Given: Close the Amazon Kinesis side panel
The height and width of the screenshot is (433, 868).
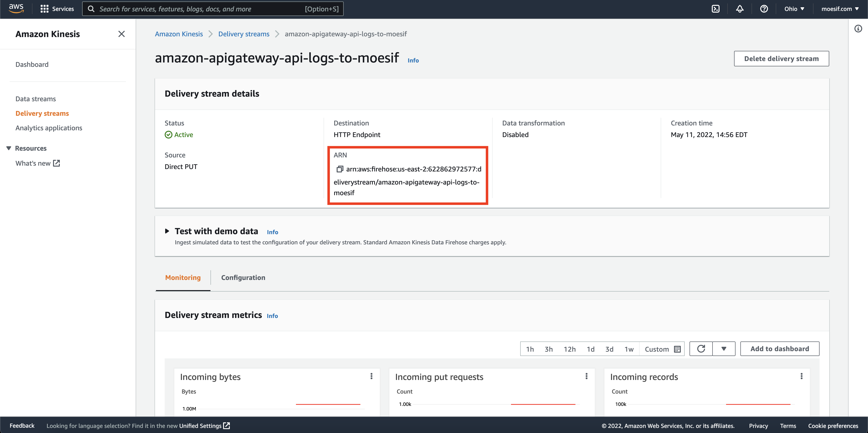Looking at the screenshot, I should coord(121,34).
